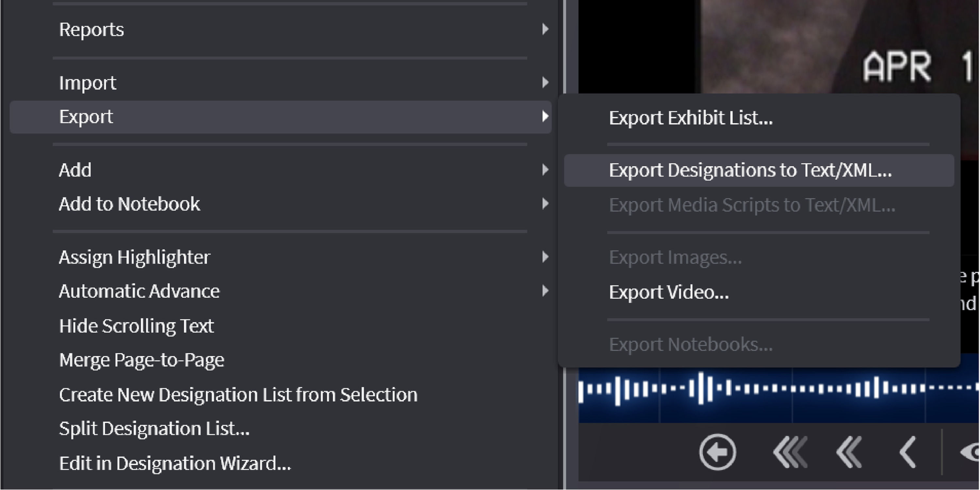
Task: Expand the Import submenu arrow
Action: 545,83
